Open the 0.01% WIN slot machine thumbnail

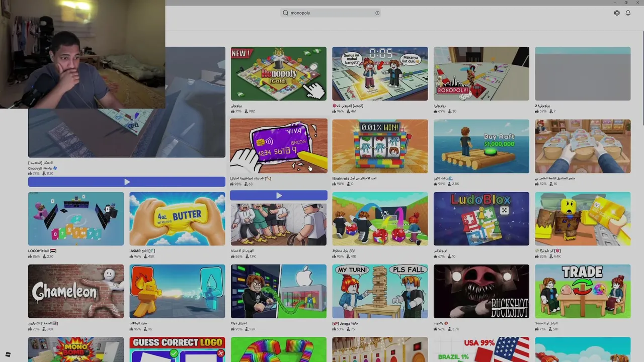pos(380,146)
